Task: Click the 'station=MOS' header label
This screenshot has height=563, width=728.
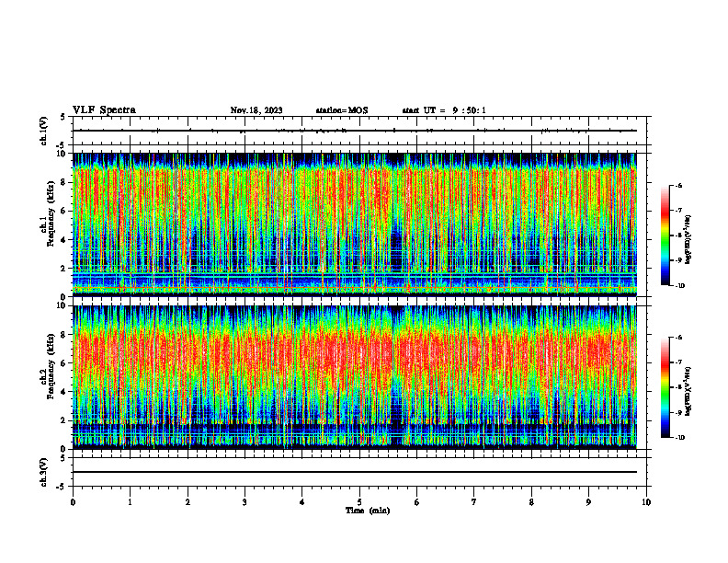Action: click(x=342, y=110)
